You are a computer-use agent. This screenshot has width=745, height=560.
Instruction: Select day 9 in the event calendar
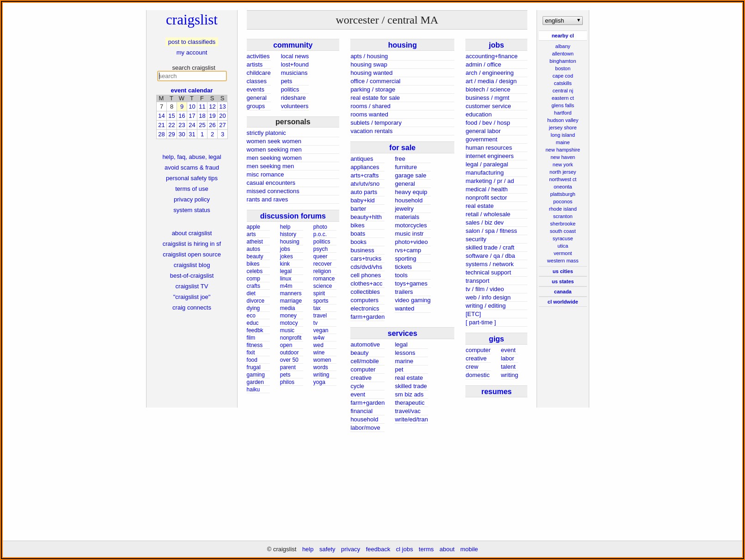coord(182,106)
